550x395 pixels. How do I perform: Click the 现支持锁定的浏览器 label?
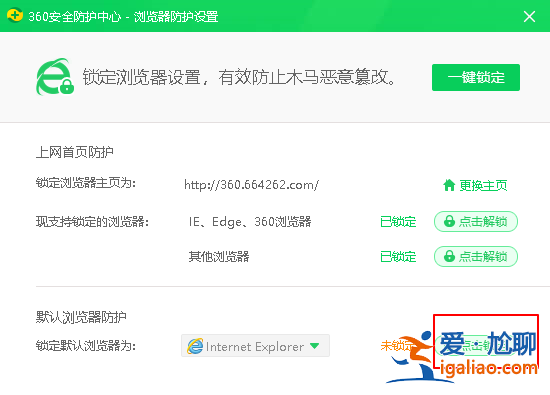(x=93, y=222)
